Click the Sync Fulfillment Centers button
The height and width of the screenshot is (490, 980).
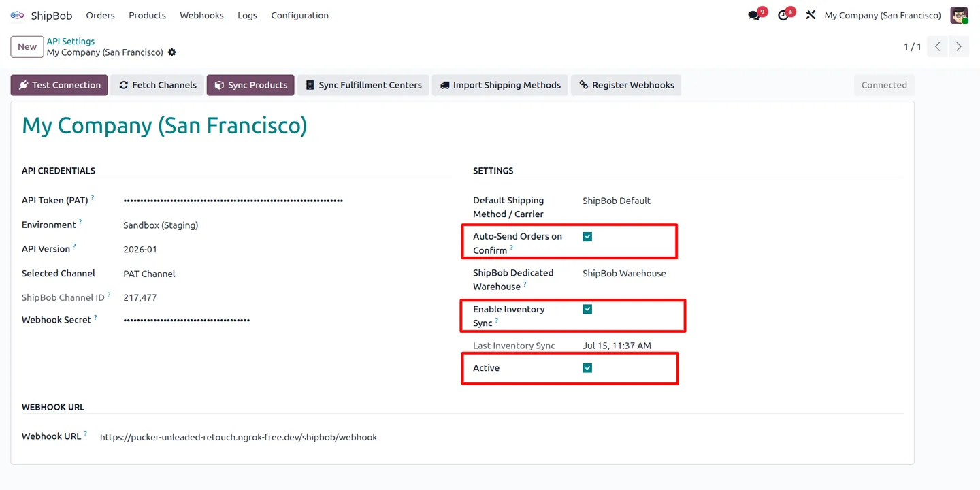coord(363,85)
